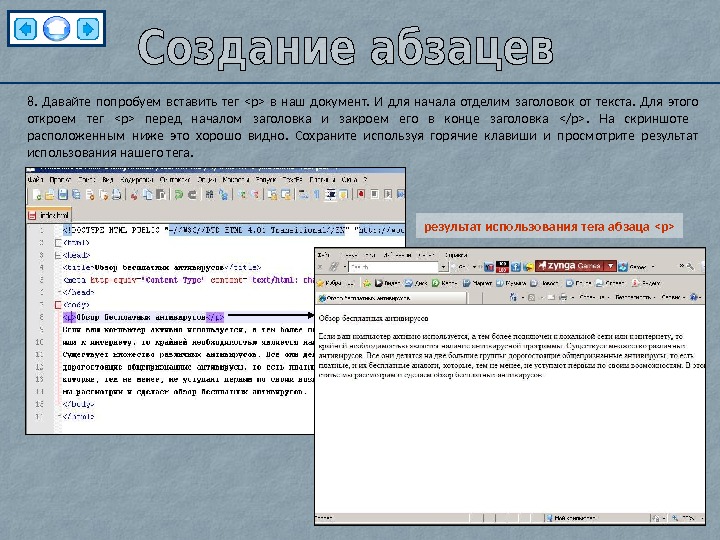720x540 pixels.
Task: Paste clipboard using Notepad++ paste icon
Action: (x=161, y=195)
